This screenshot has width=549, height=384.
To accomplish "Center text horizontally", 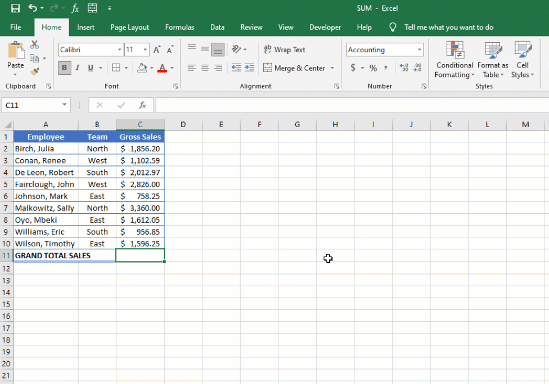I will coord(205,68).
